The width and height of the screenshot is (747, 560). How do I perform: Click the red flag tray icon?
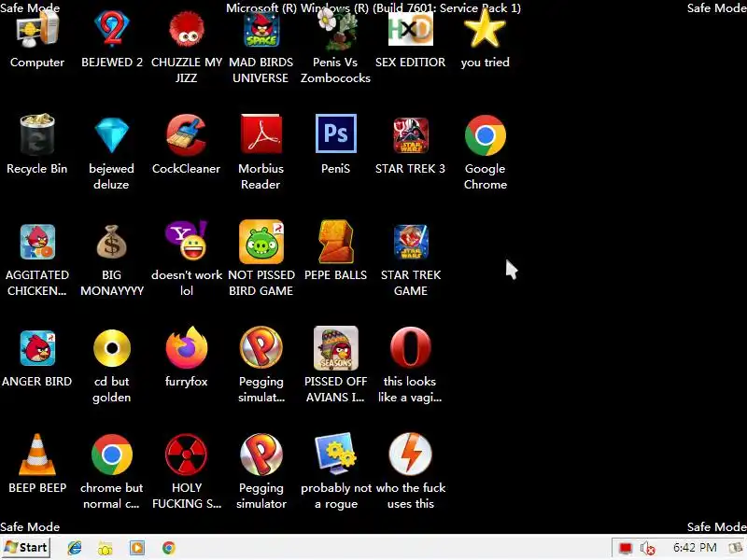[626, 549]
